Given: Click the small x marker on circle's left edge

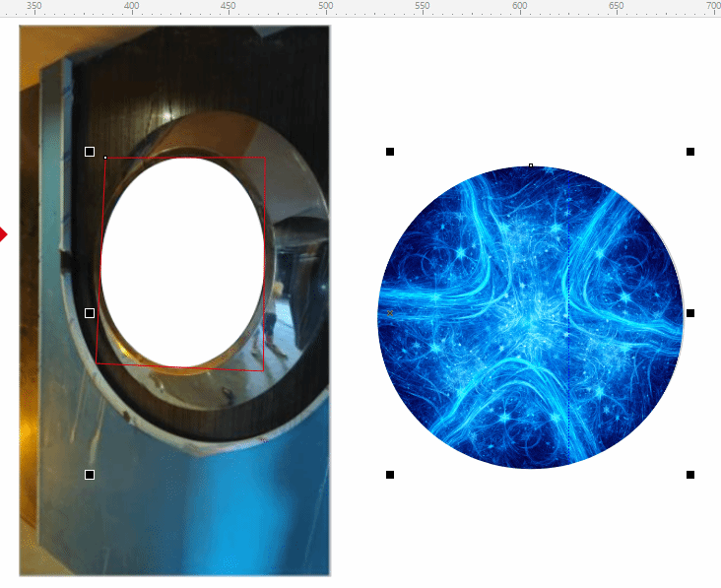Looking at the screenshot, I should coord(389,313).
